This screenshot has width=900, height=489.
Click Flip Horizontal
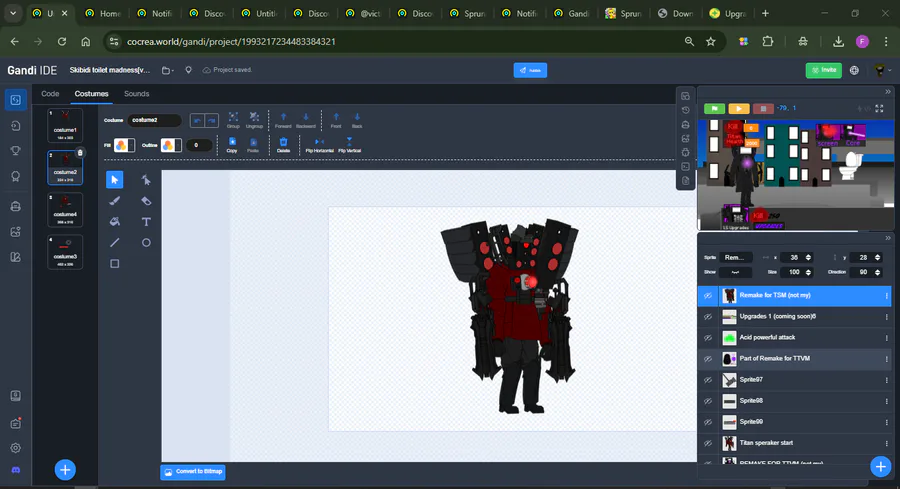pyautogui.click(x=320, y=145)
